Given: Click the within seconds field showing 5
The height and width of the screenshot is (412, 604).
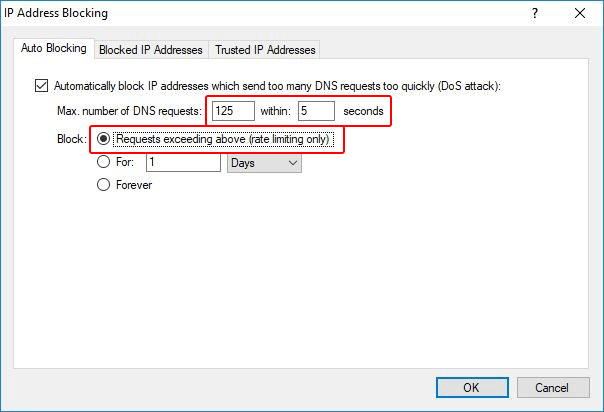Looking at the screenshot, I should coord(316,111).
